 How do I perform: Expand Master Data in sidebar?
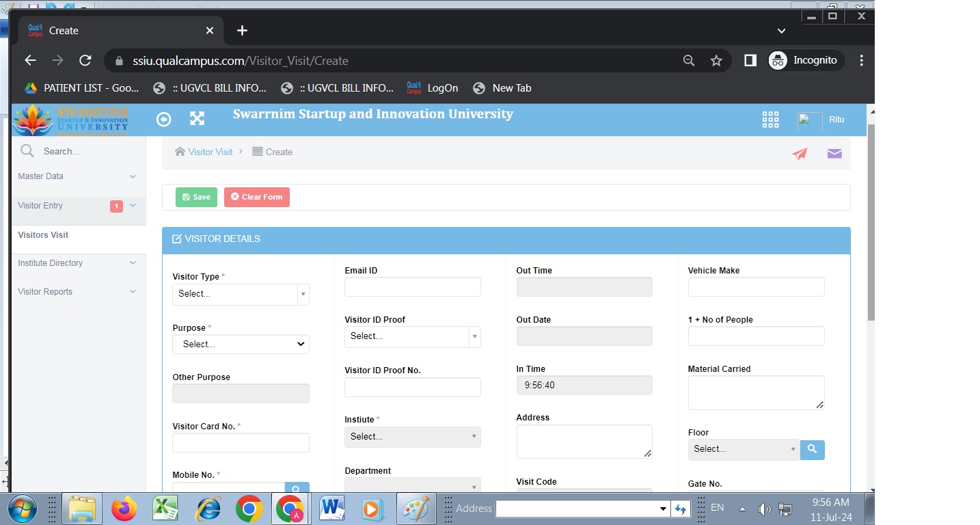pos(79,176)
